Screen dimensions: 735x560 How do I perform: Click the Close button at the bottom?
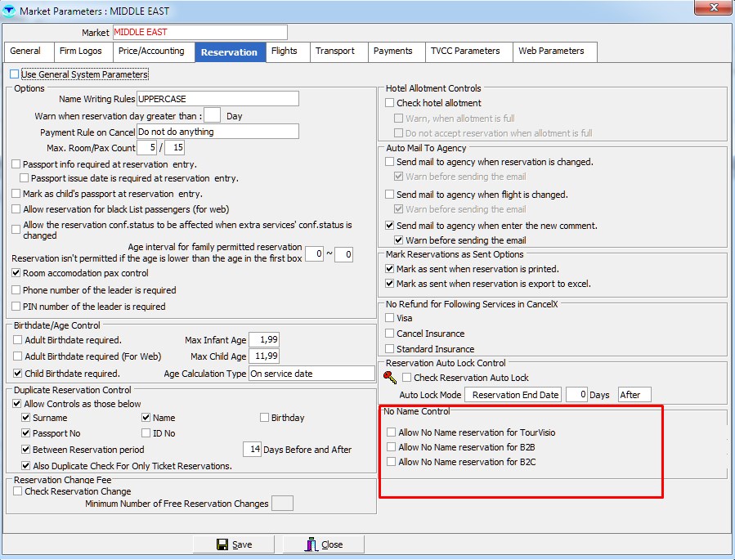coord(324,544)
